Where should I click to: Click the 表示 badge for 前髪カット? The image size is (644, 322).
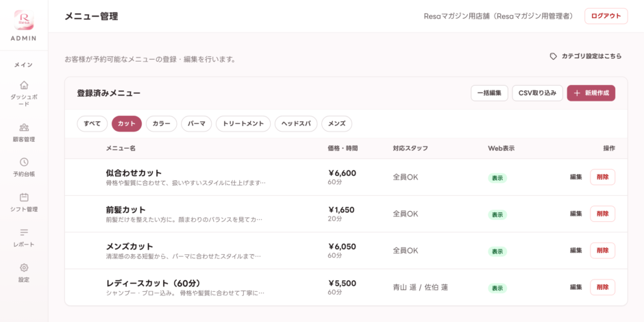coord(497,215)
